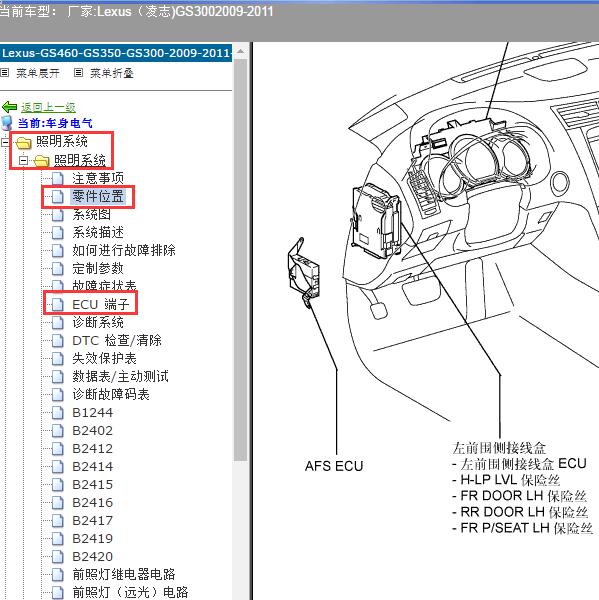Click 菜单展开 expand menu button
599x600 pixels.
point(38,73)
